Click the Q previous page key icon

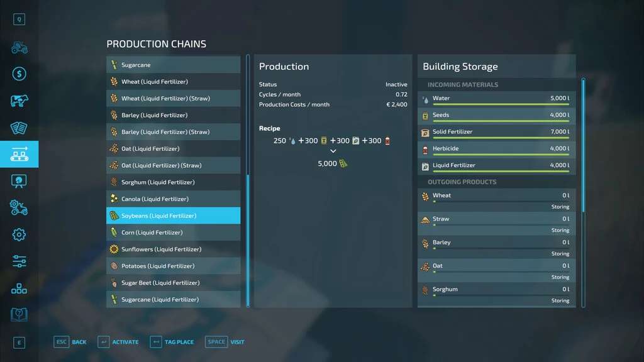point(19,19)
